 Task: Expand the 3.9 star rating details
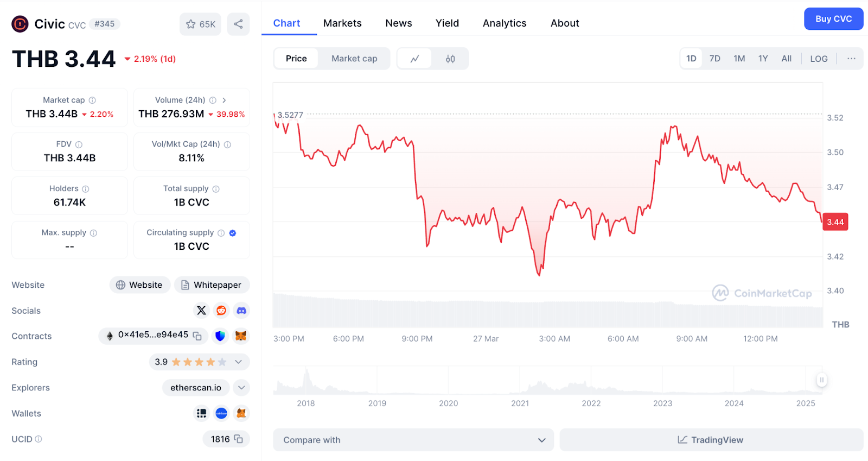(x=238, y=362)
